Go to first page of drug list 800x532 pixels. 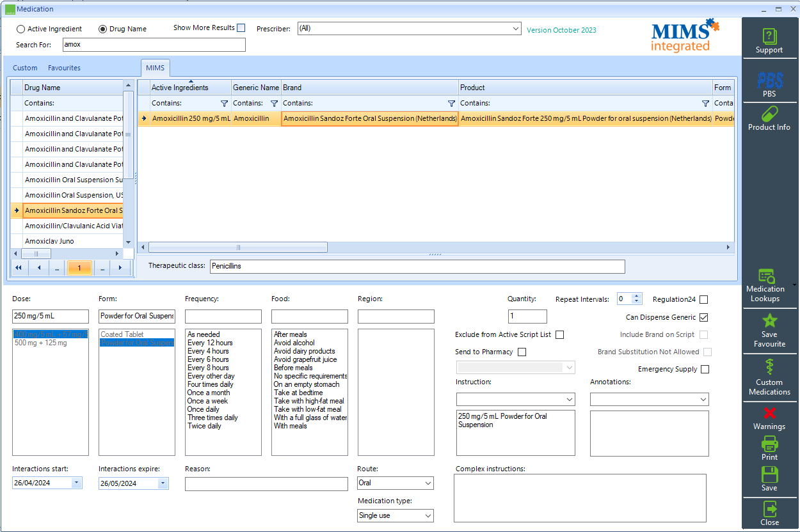[x=18, y=268]
